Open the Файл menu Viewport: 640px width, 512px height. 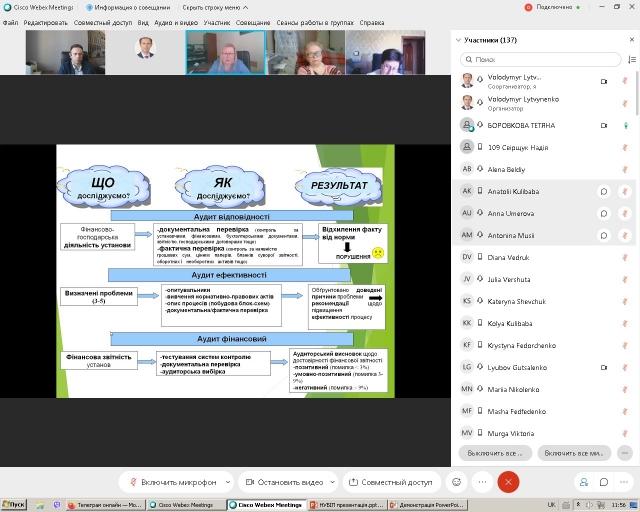pyautogui.click(x=10, y=23)
